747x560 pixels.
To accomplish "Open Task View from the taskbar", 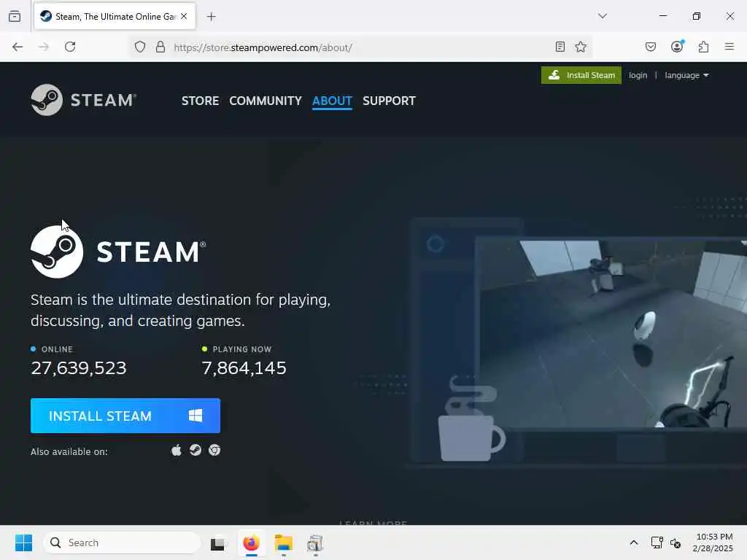I will (x=219, y=542).
